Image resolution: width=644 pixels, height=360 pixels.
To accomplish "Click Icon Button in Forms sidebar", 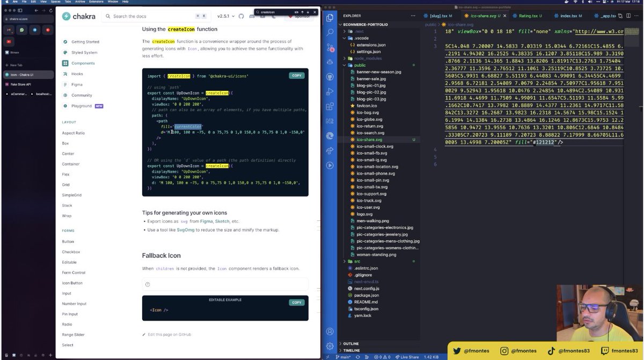I will tap(72, 283).
